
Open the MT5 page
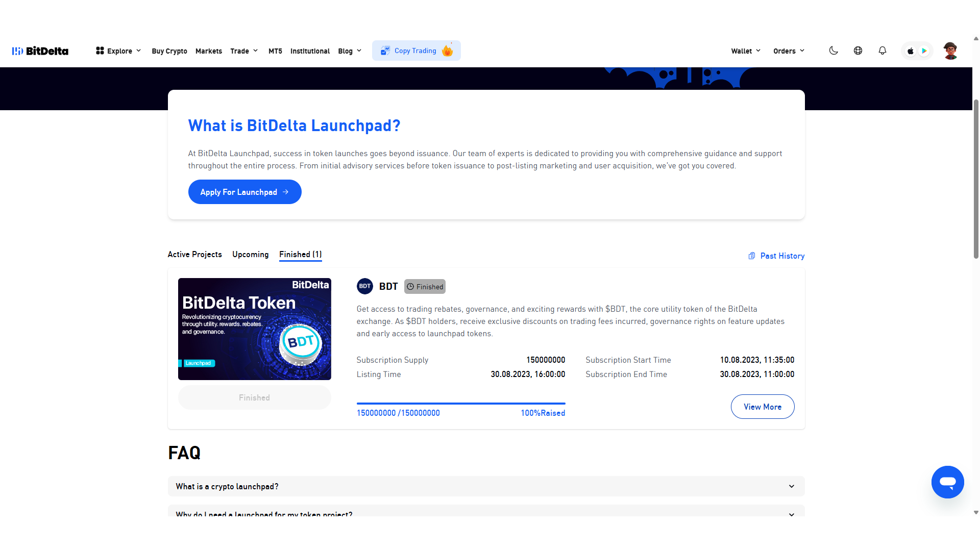pyautogui.click(x=275, y=51)
